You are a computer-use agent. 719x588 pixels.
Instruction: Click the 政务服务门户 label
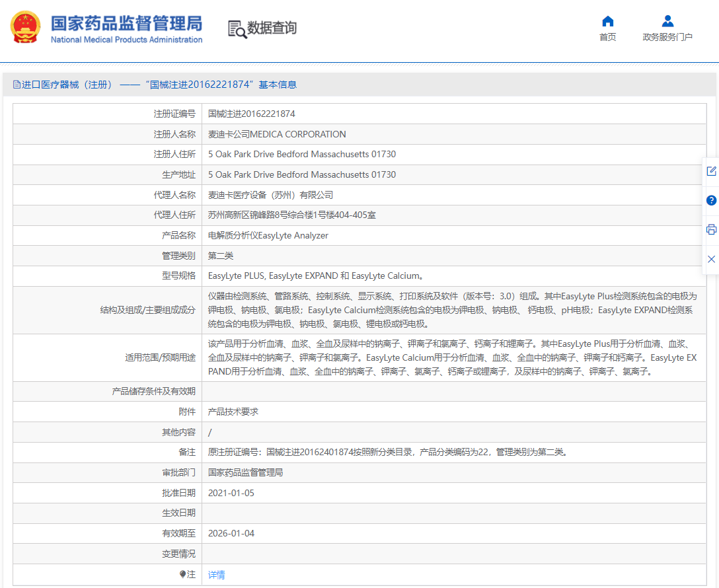coord(667,37)
